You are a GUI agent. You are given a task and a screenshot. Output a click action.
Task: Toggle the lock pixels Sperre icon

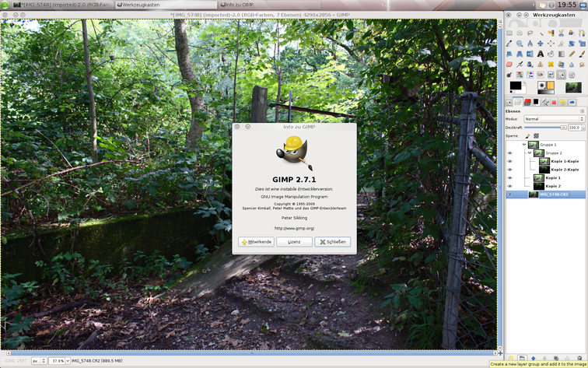tap(527, 135)
